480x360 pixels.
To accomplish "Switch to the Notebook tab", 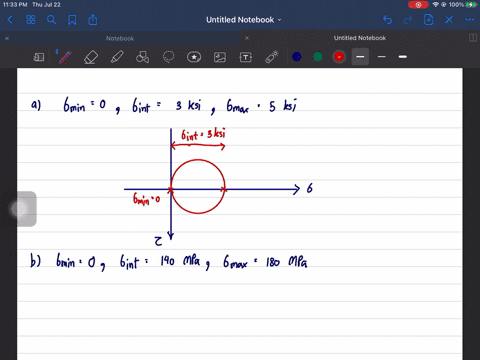I will [120, 38].
